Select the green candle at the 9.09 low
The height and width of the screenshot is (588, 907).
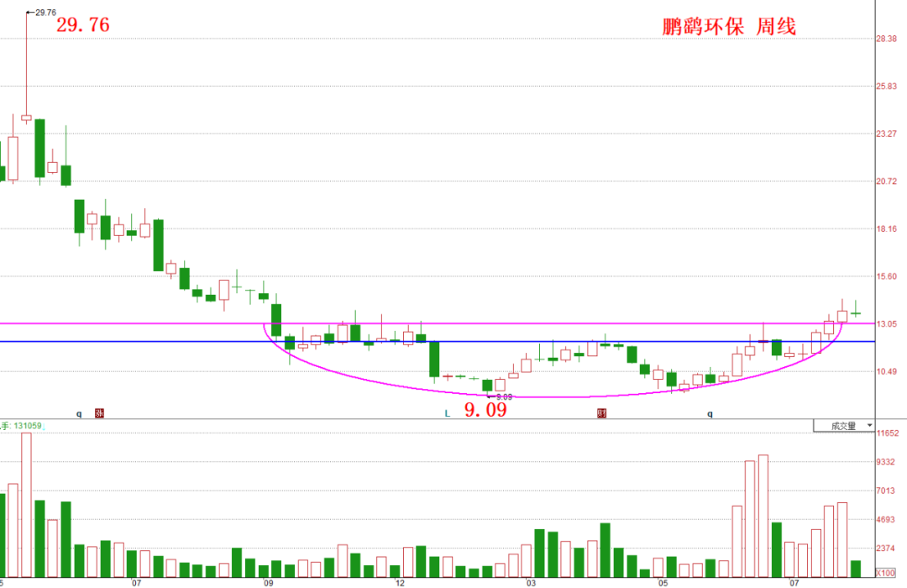point(487,386)
